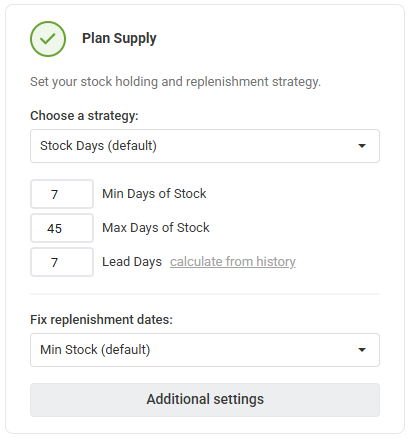Select the Min Days of Stock field
Image resolution: width=409 pixels, height=438 pixels.
62,194
